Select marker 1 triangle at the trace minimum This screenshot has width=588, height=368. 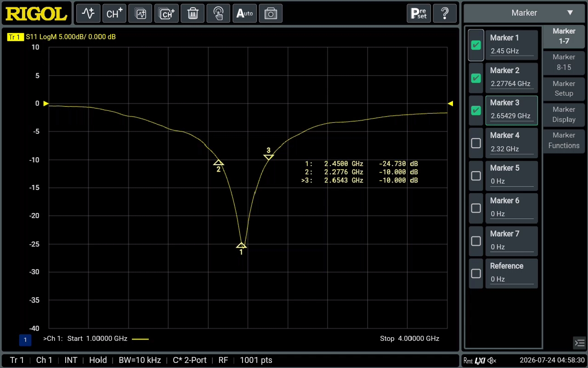tap(241, 246)
